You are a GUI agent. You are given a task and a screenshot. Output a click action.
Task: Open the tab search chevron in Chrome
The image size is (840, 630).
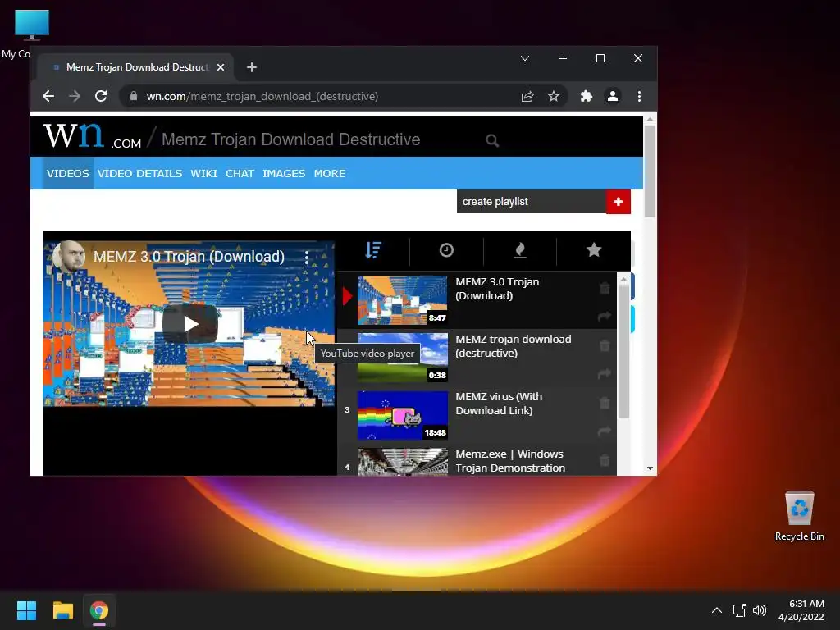[525, 58]
